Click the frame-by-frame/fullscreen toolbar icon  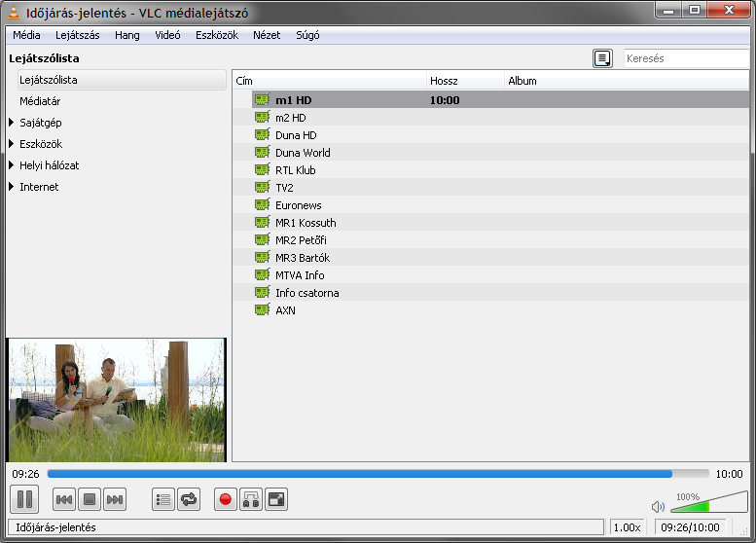pos(276,499)
